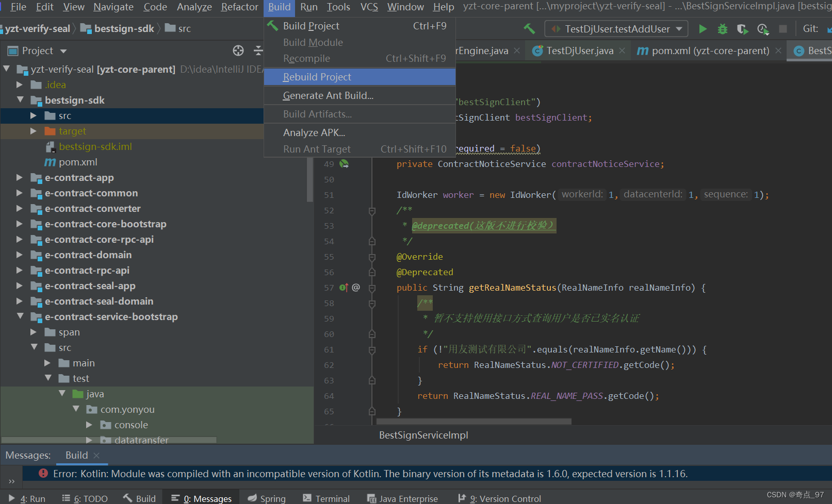Open the 4: Run tool window
Image resolution: width=832 pixels, height=504 pixels.
[x=27, y=498]
